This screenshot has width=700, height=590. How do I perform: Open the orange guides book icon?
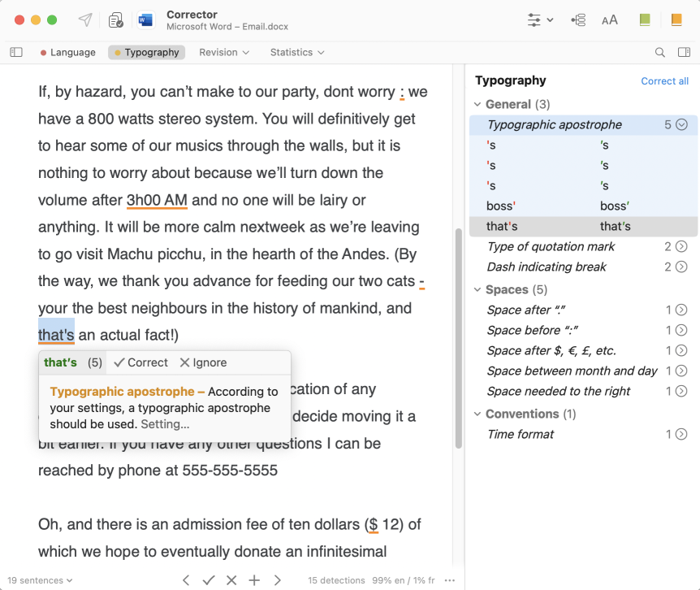click(x=676, y=20)
